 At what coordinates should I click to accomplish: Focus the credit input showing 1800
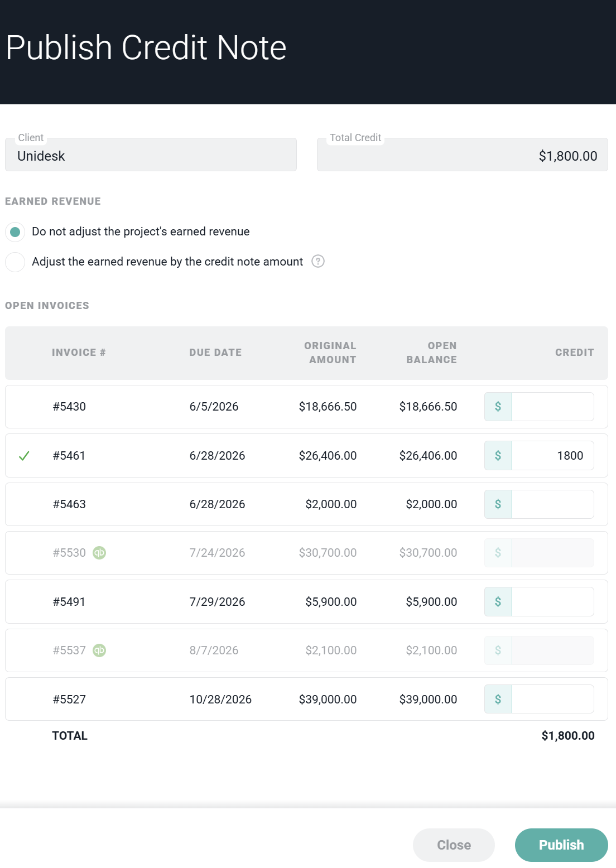pyautogui.click(x=552, y=456)
